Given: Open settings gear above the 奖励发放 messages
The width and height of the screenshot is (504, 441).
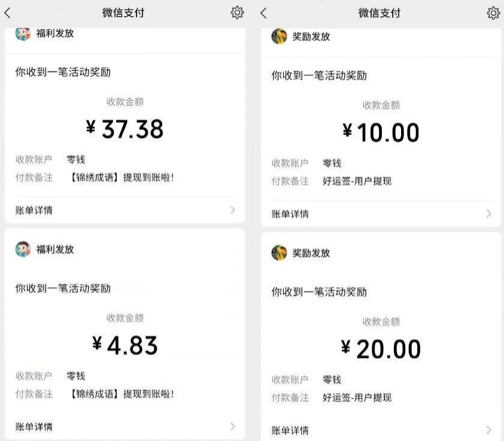Looking at the screenshot, I should (493, 13).
